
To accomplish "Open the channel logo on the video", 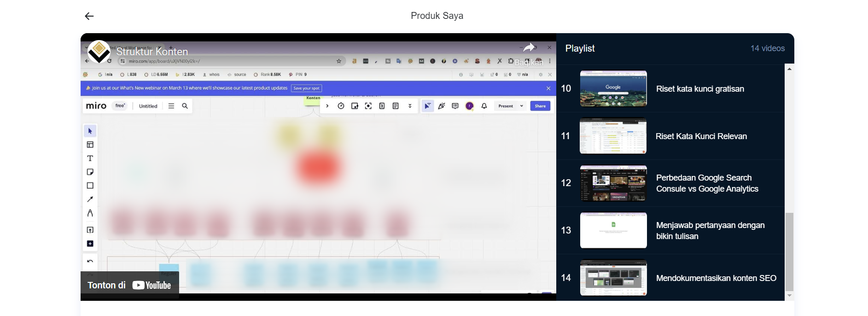I will pyautogui.click(x=99, y=52).
